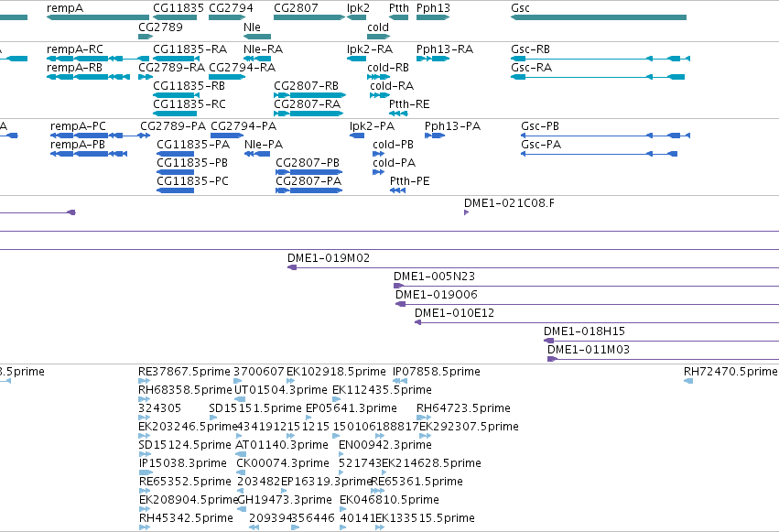Click the CG11835-PA protein bar
The width and height of the screenshot is (779, 532).
tap(176, 154)
